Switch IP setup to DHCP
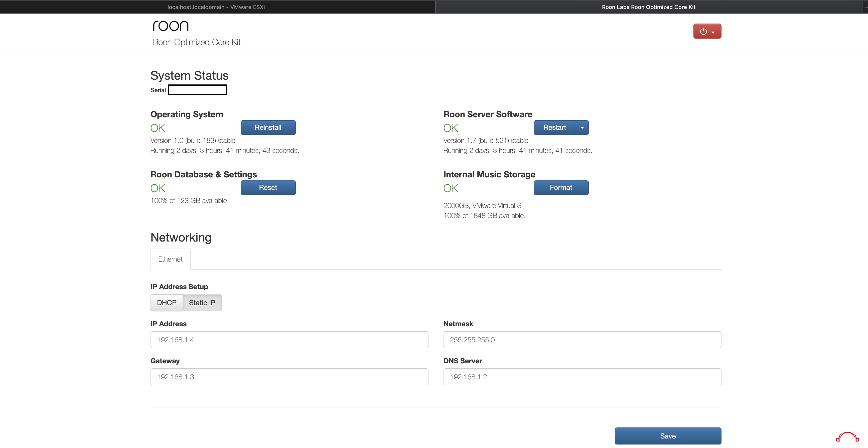Screen dimensions: 868x448 click(x=167, y=302)
